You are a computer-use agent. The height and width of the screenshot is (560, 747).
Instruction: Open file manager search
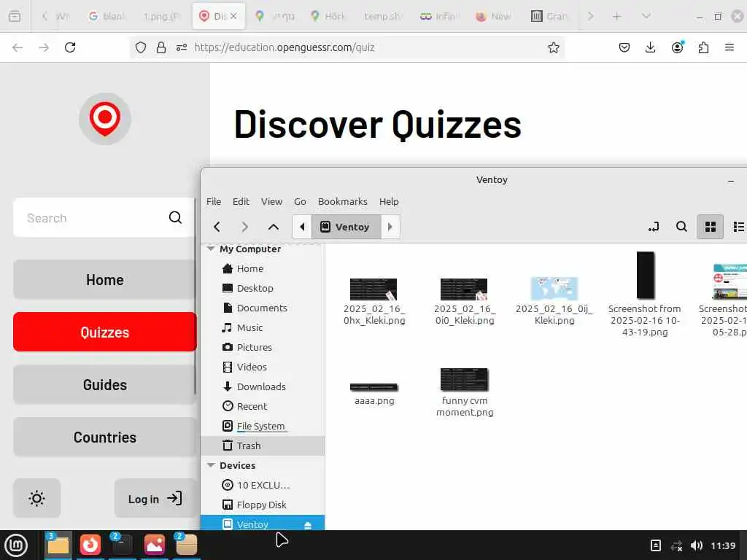point(682,227)
